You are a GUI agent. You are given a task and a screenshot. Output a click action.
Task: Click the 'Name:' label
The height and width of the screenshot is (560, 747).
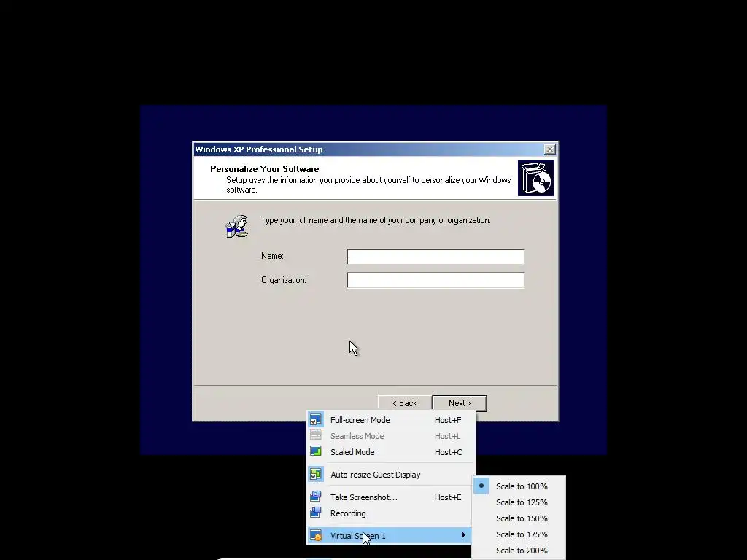point(273,256)
